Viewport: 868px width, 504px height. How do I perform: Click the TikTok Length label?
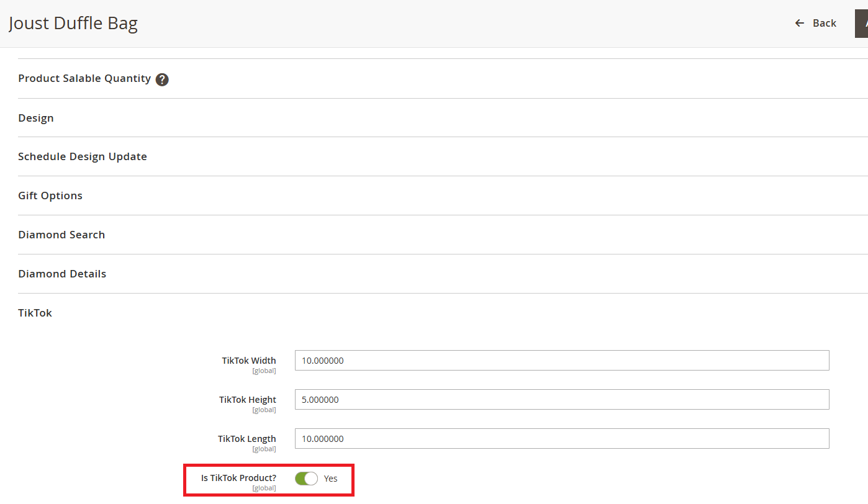[247, 439]
